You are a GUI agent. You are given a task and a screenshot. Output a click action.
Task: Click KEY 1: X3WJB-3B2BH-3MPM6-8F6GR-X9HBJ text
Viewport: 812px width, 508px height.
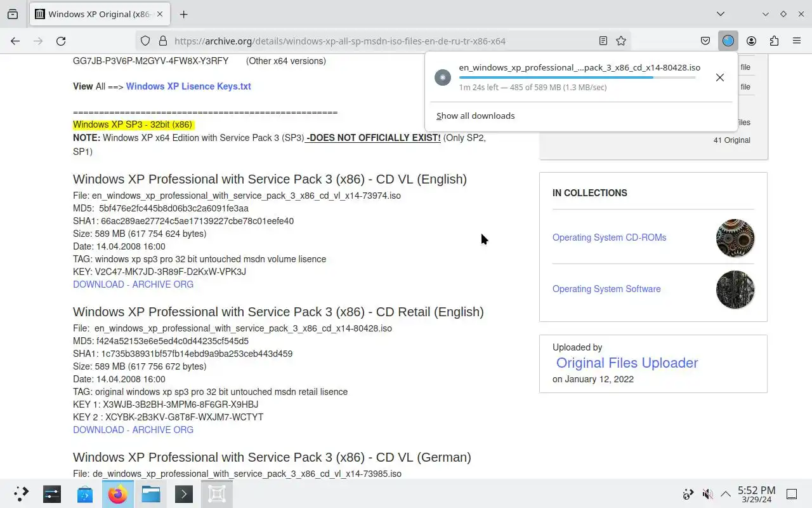coord(166,404)
